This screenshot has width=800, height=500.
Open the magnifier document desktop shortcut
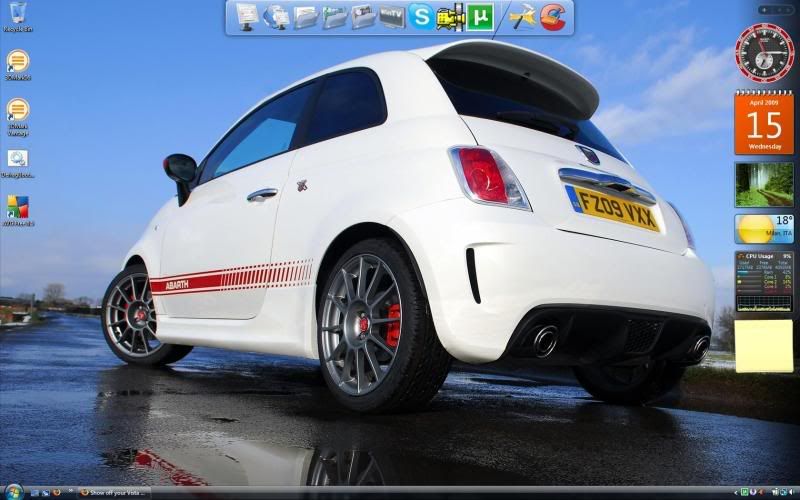point(18,163)
